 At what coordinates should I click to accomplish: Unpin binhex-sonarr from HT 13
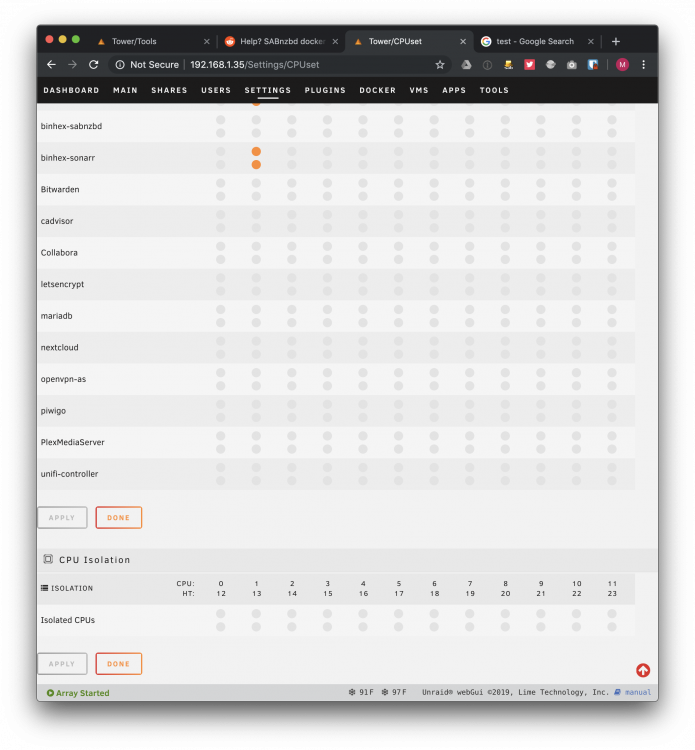(x=256, y=165)
